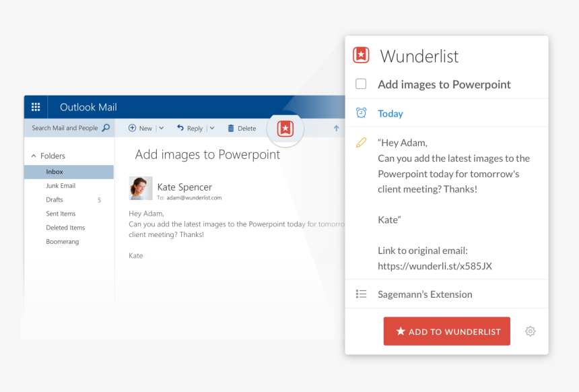The height and width of the screenshot is (392, 579).
Task: Click the list icon beside Sagemann's Extension
Action: tap(361, 294)
